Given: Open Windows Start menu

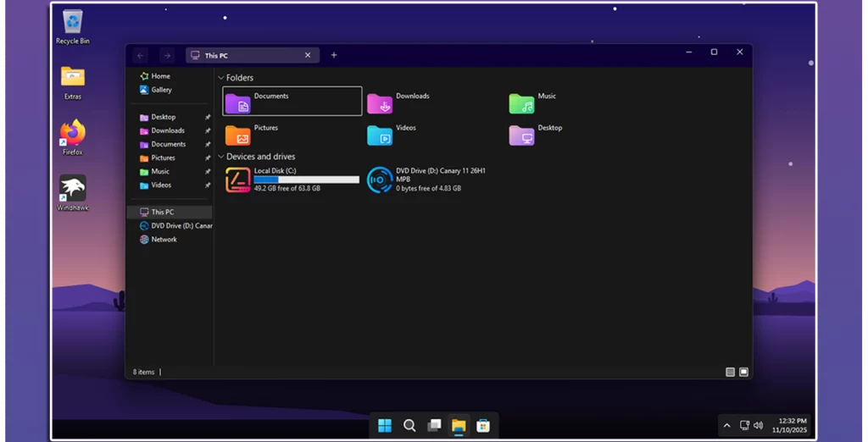Looking at the screenshot, I should pyautogui.click(x=385, y=425).
